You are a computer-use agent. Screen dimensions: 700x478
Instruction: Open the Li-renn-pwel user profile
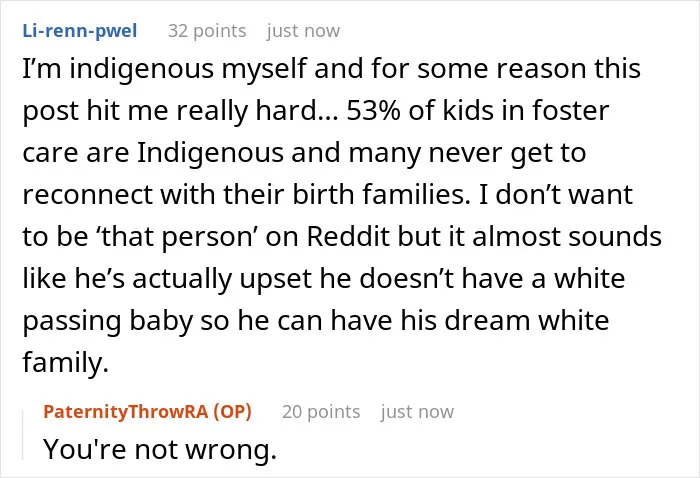[x=80, y=31]
